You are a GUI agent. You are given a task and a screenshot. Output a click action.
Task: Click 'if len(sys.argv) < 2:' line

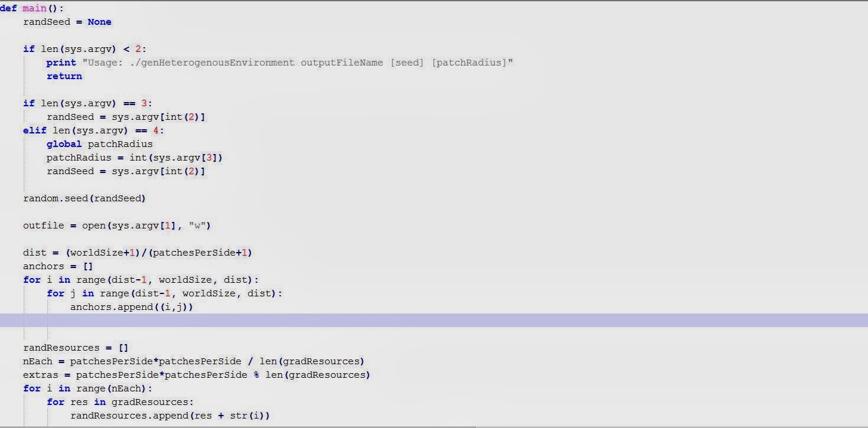[84, 49]
